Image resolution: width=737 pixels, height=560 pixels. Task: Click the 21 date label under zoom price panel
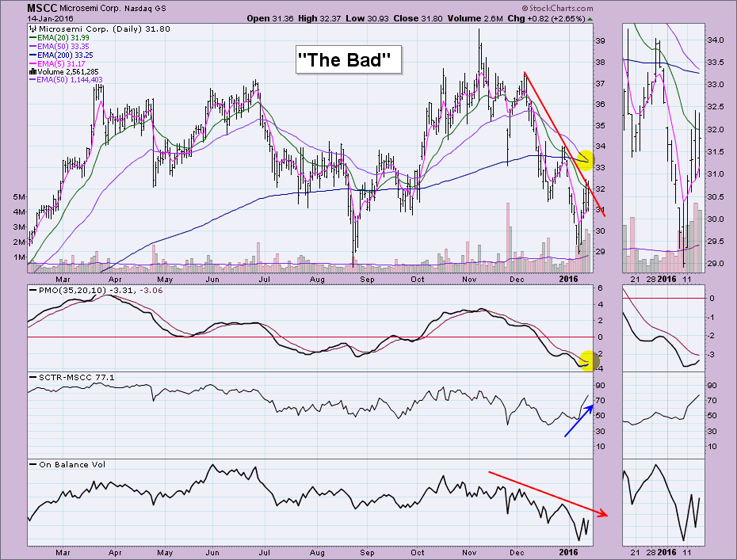[636, 279]
